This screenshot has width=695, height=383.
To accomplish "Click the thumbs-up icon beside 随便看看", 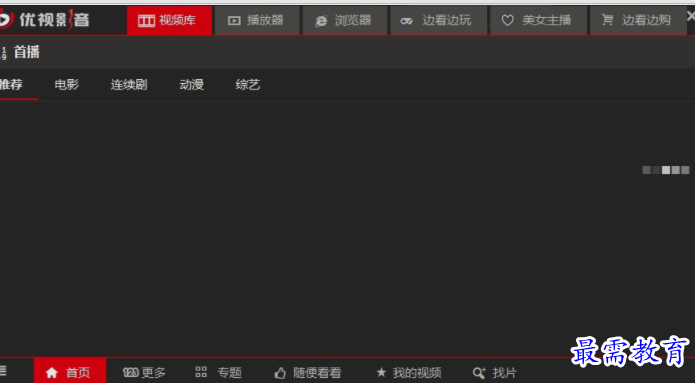I will [x=280, y=372].
